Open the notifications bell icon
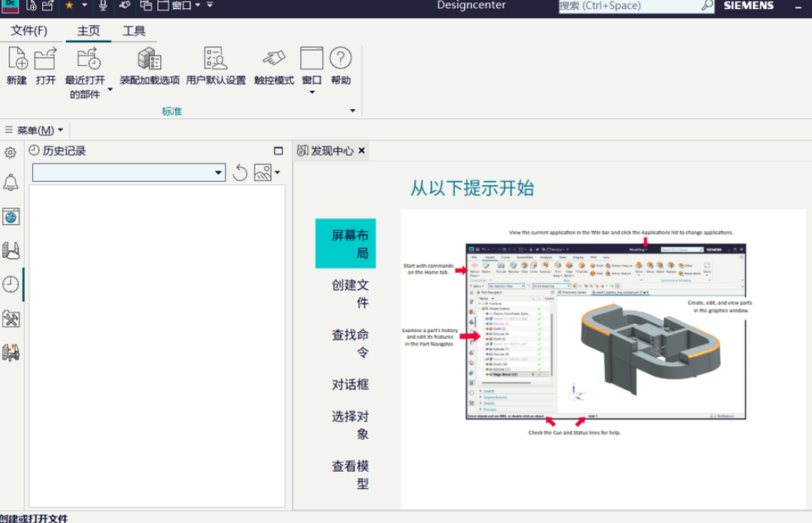Viewport: 812px width, 523px height. pos(11,183)
